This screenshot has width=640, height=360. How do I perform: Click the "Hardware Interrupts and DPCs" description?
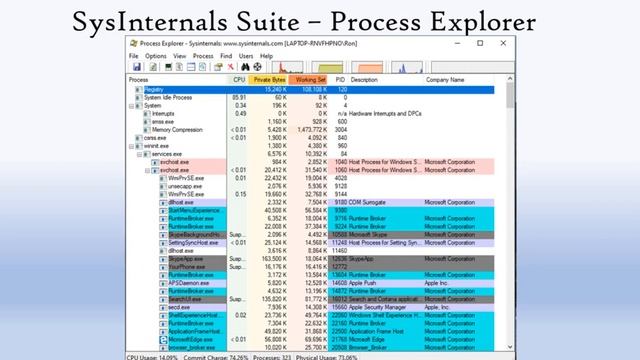[385, 114]
